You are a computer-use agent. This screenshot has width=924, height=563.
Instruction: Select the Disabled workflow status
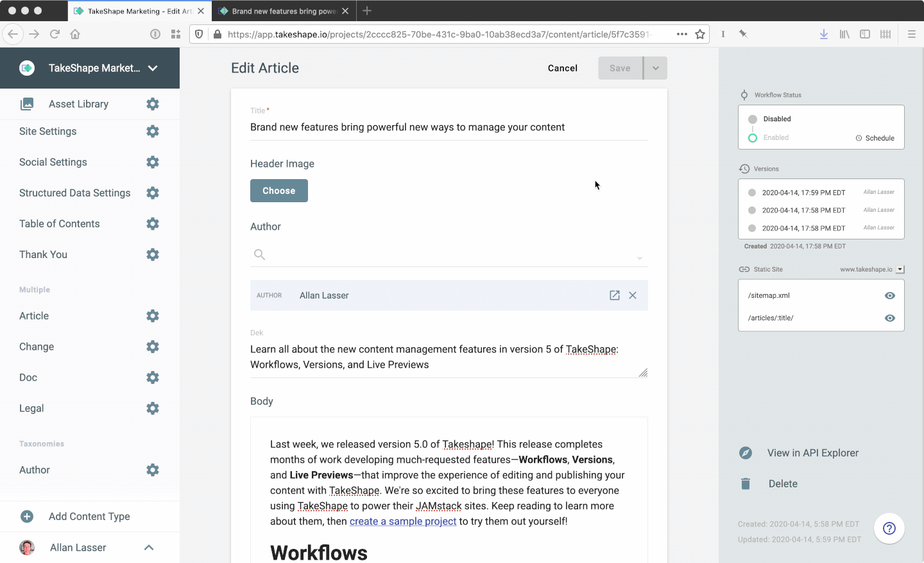coord(753,119)
